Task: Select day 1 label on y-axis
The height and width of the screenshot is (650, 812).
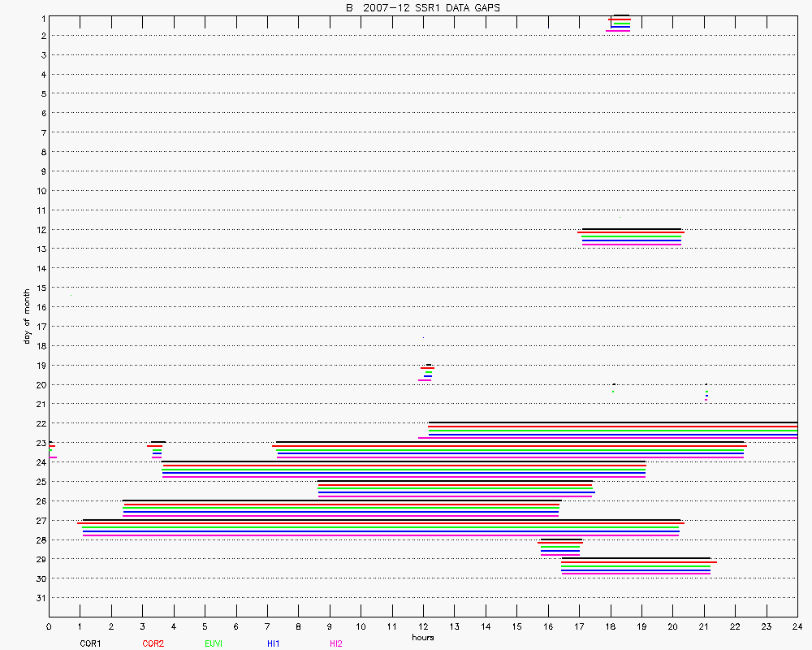Action: (x=42, y=17)
